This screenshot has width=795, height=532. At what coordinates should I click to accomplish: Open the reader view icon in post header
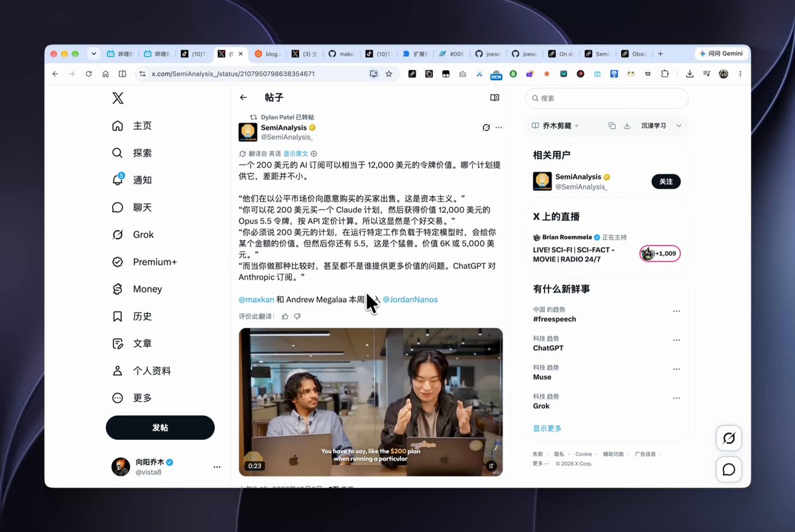point(495,97)
